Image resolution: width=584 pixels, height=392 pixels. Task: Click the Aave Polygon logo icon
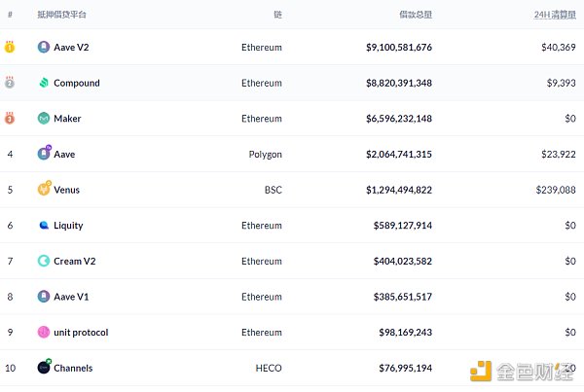pyautogui.click(x=45, y=153)
